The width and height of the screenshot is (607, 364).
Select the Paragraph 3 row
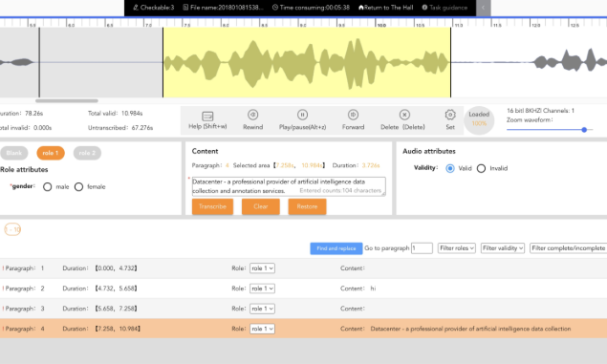(304, 309)
